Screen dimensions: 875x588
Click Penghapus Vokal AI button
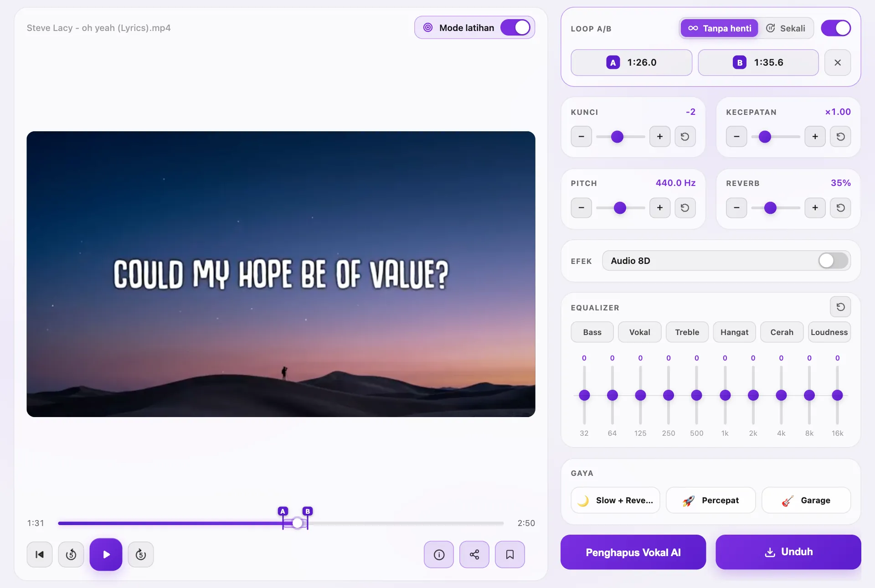coord(633,552)
